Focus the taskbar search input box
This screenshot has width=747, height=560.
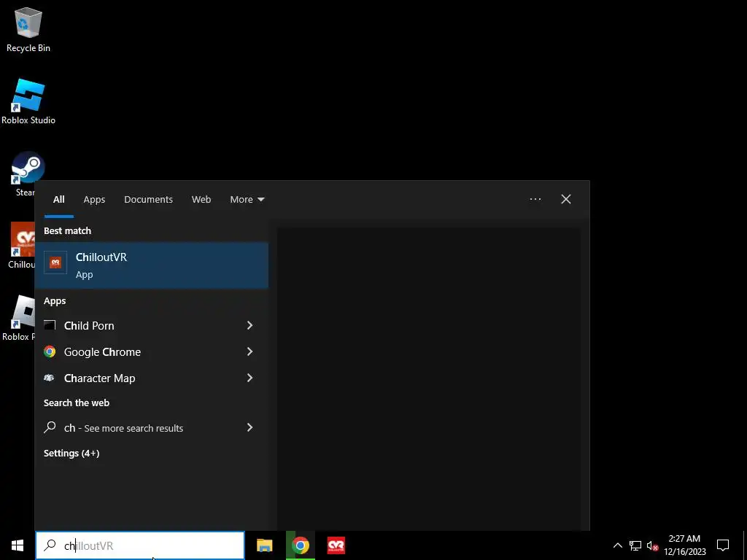(x=140, y=545)
